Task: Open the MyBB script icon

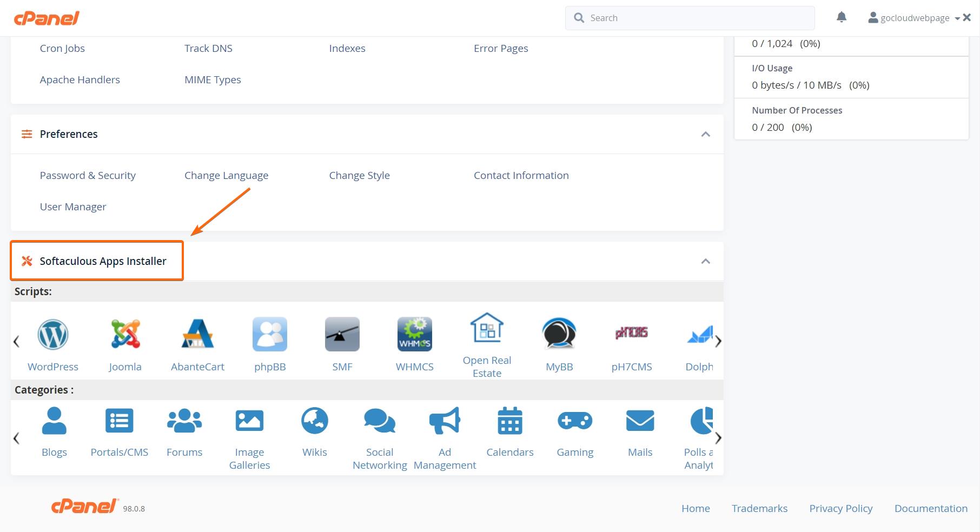Action: click(x=559, y=334)
